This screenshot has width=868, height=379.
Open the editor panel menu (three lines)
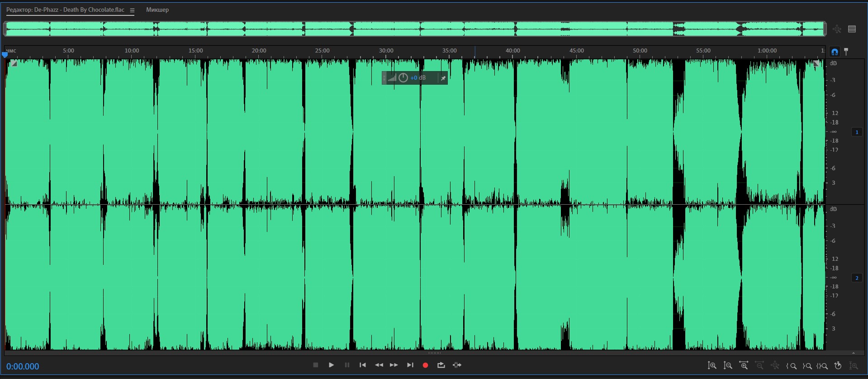[132, 10]
